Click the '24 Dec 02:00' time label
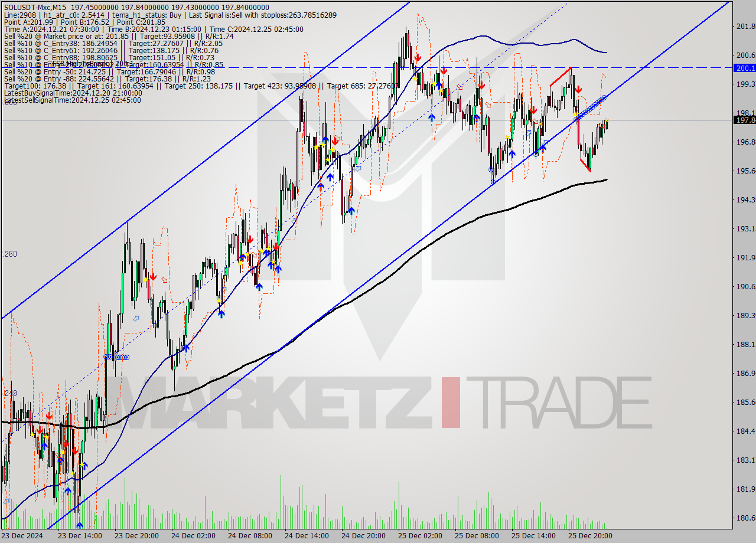This screenshot has height=543, width=756. tap(193, 536)
